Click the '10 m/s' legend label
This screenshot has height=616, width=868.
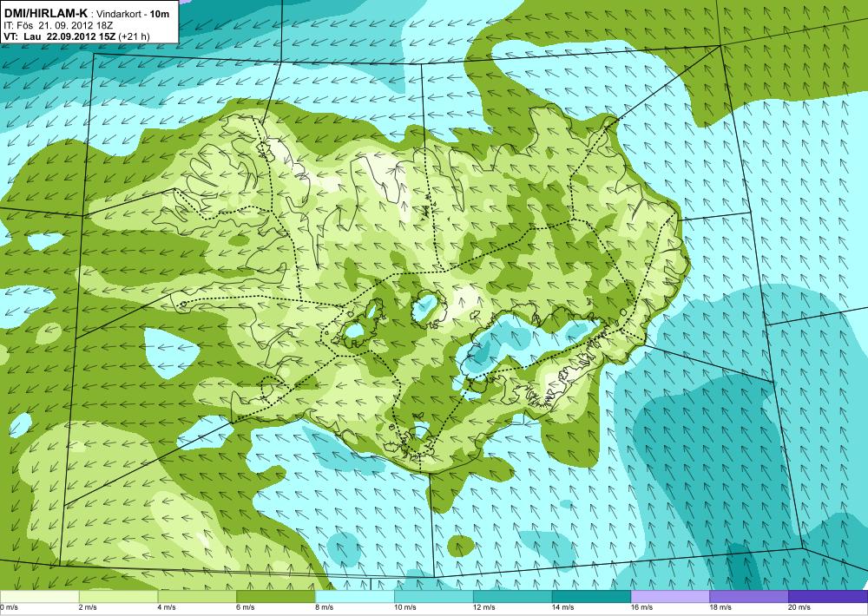405,607
